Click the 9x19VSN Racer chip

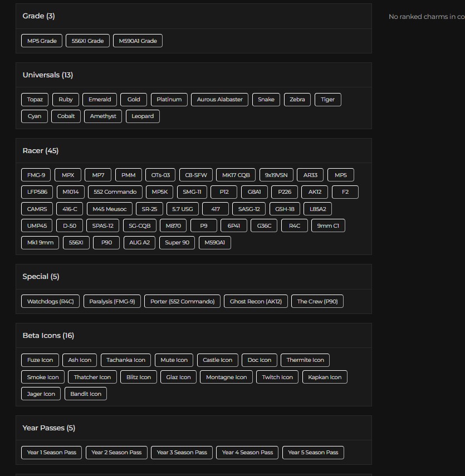click(x=276, y=175)
